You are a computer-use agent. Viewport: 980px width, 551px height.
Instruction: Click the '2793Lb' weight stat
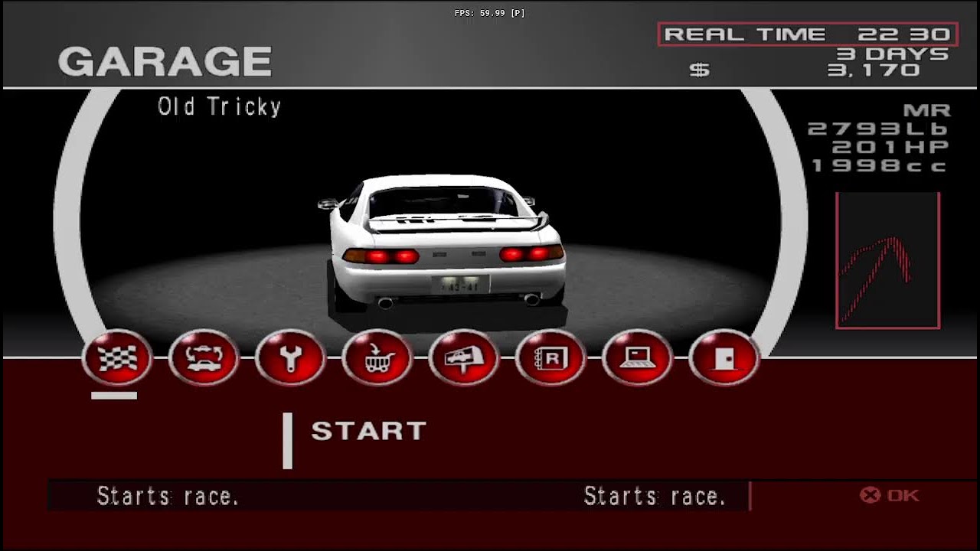click(878, 129)
